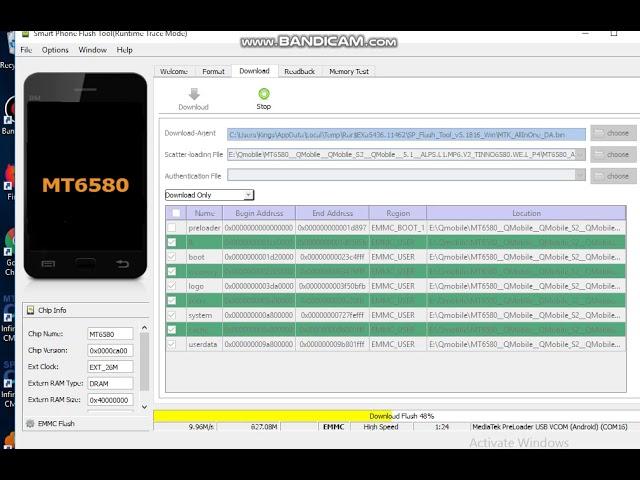Click the Chip Info panel icon
This screenshot has width=640, height=480.
[x=30, y=310]
